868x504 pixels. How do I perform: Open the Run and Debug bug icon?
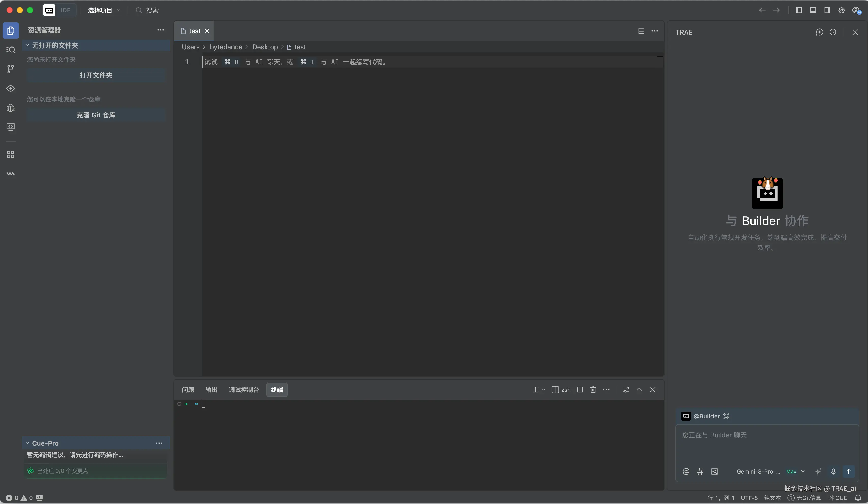11,108
